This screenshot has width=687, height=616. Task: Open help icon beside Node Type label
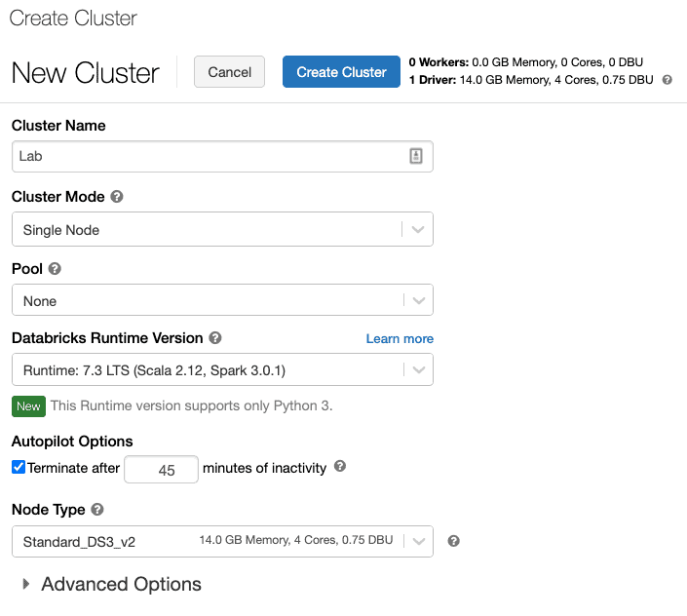tap(97, 509)
